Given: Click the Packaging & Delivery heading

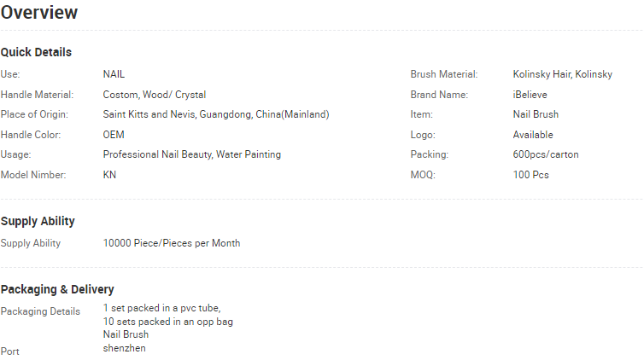Looking at the screenshot, I should 57,289.
